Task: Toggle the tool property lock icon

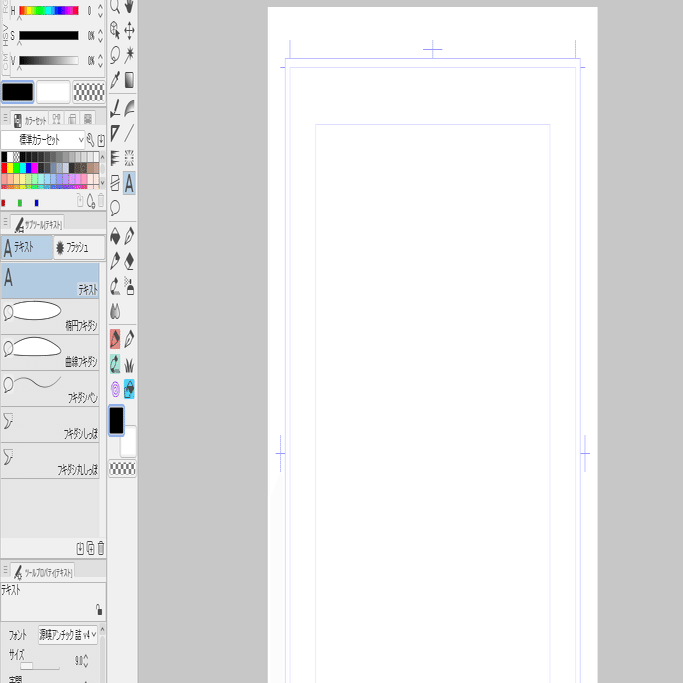Action: (99, 609)
